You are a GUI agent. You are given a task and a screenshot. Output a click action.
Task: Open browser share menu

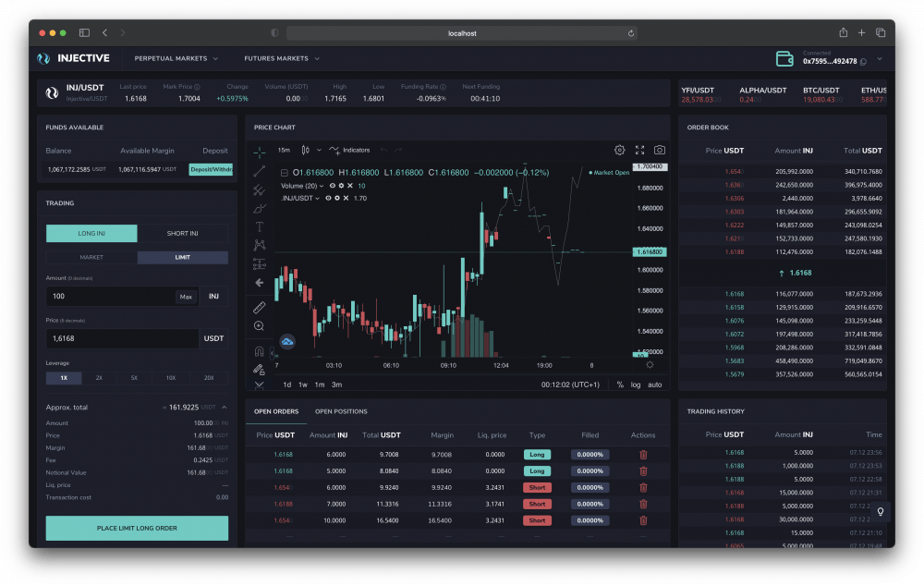pos(844,33)
